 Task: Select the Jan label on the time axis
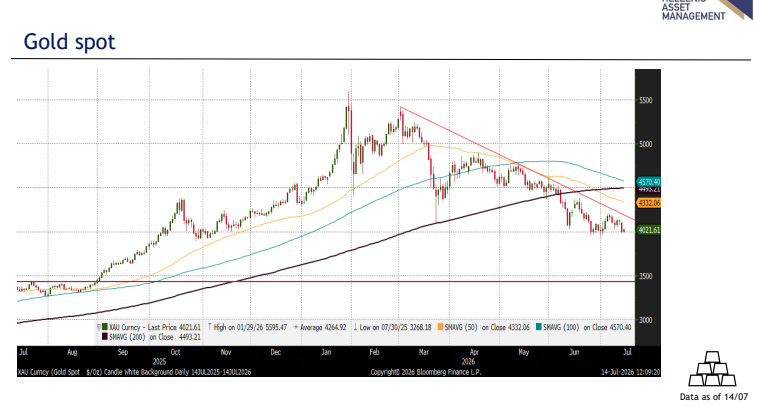pyautogui.click(x=326, y=352)
